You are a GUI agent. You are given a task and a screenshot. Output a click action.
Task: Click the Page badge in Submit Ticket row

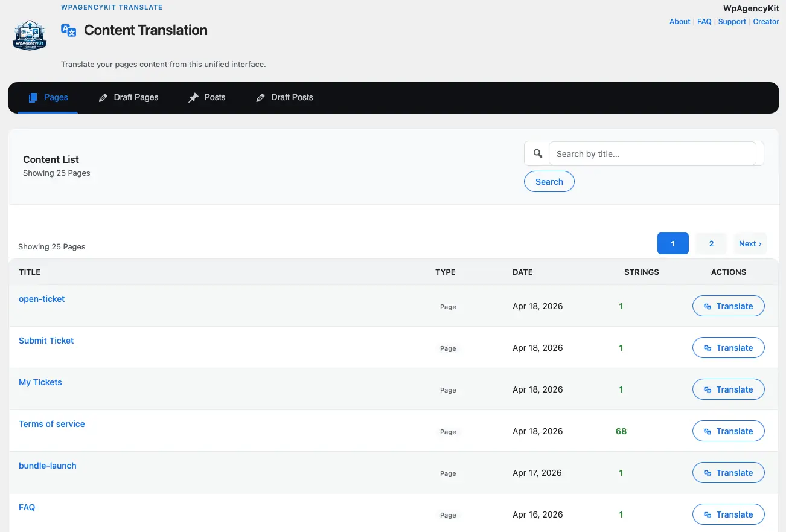pyautogui.click(x=448, y=348)
